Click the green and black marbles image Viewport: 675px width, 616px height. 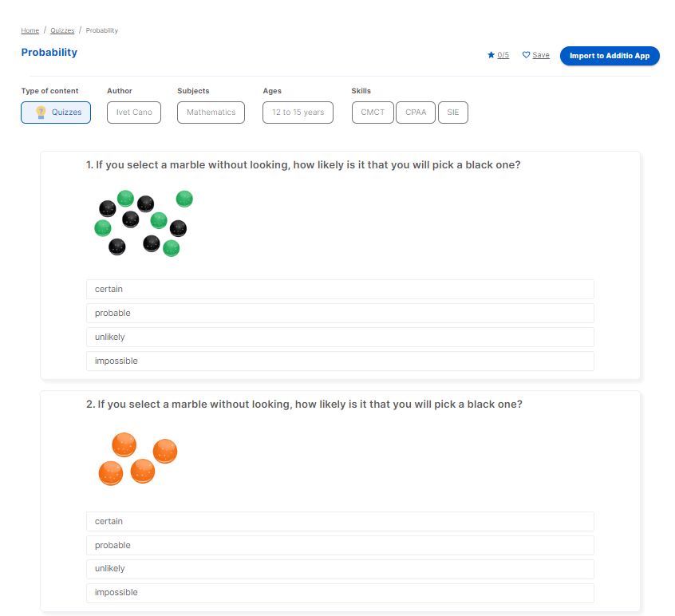(x=144, y=223)
